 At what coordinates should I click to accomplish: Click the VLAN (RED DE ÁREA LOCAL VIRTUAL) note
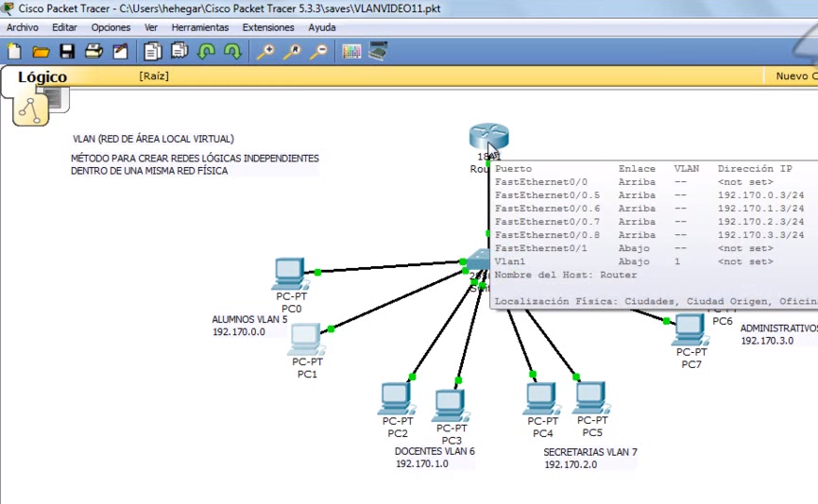coord(153,139)
